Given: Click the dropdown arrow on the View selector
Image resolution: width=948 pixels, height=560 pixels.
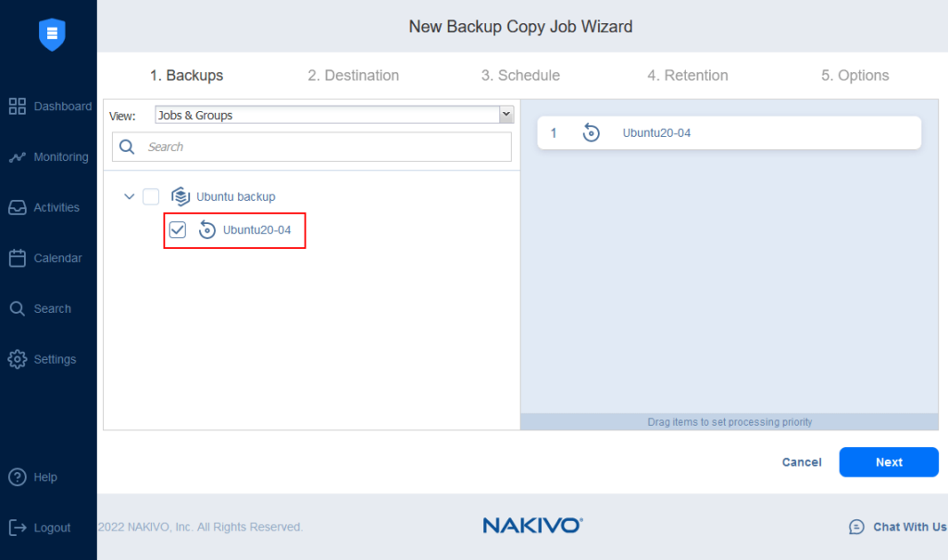Looking at the screenshot, I should 505,114.
